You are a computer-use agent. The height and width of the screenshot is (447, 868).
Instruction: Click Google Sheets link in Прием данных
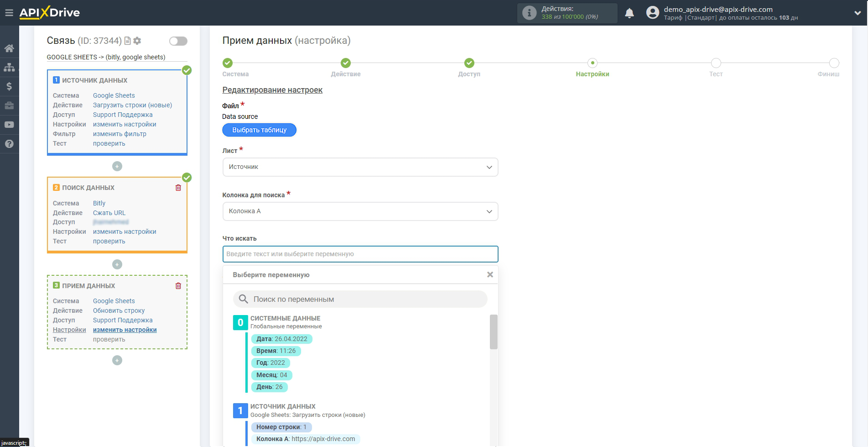pyautogui.click(x=114, y=301)
